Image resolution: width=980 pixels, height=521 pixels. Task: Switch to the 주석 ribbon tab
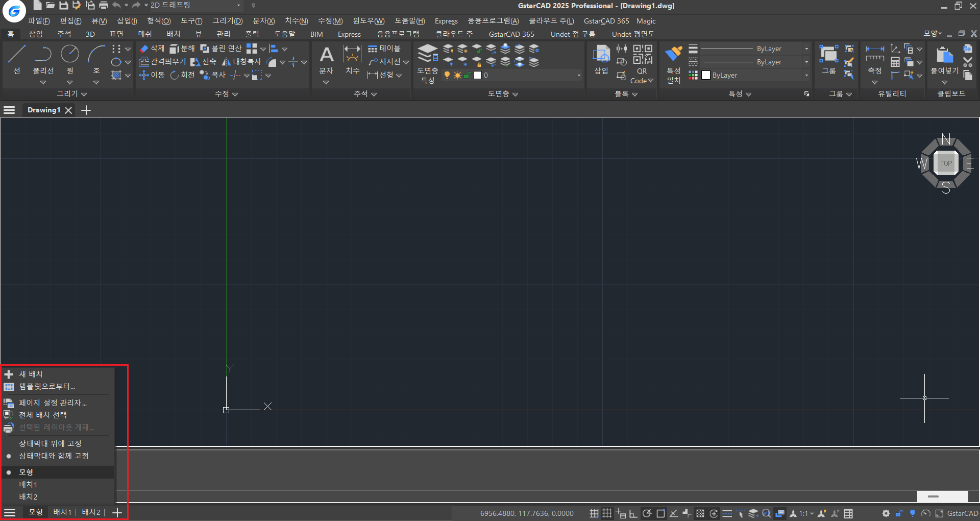pos(64,34)
